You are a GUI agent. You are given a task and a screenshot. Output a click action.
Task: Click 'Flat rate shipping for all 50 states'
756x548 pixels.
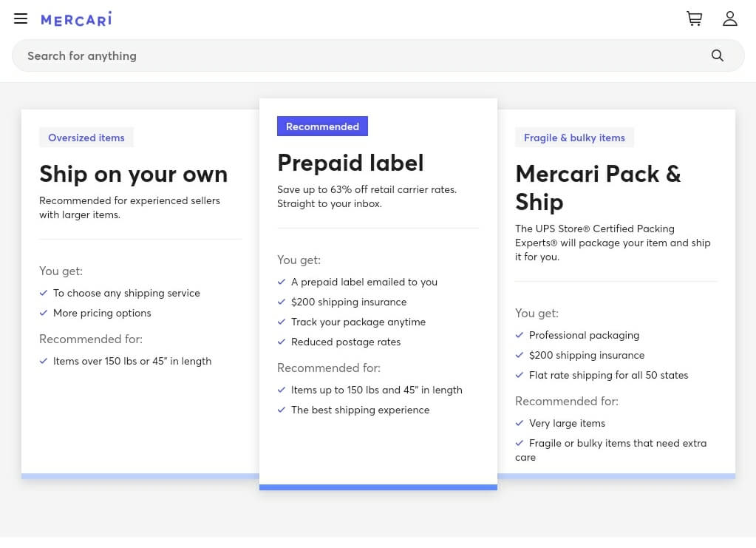[x=608, y=375]
